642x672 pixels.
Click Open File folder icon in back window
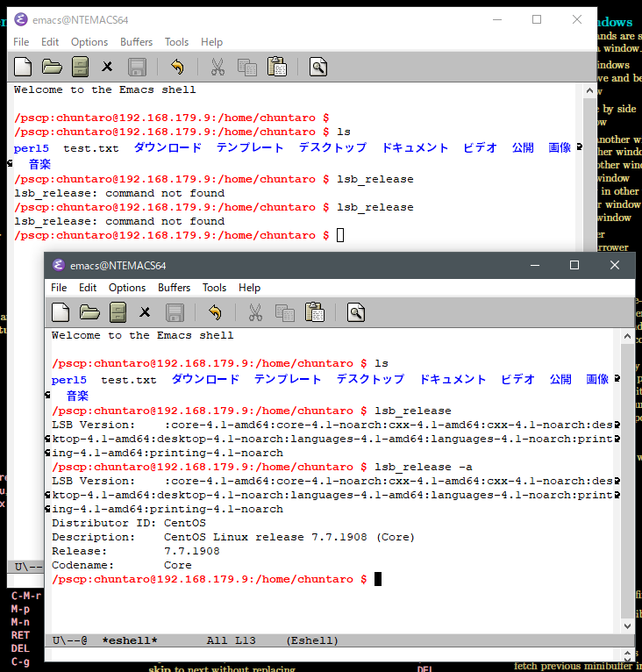click(52, 67)
